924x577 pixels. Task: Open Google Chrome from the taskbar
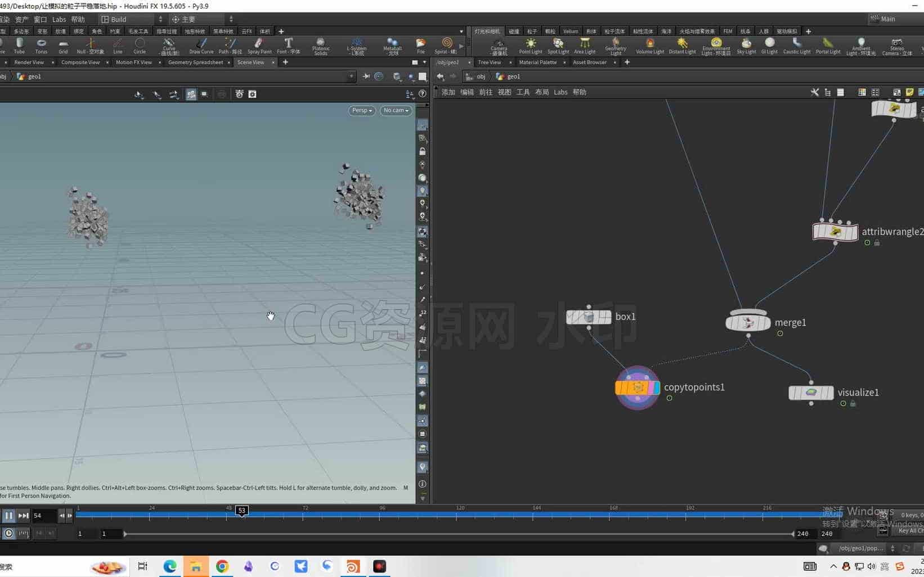(222, 566)
